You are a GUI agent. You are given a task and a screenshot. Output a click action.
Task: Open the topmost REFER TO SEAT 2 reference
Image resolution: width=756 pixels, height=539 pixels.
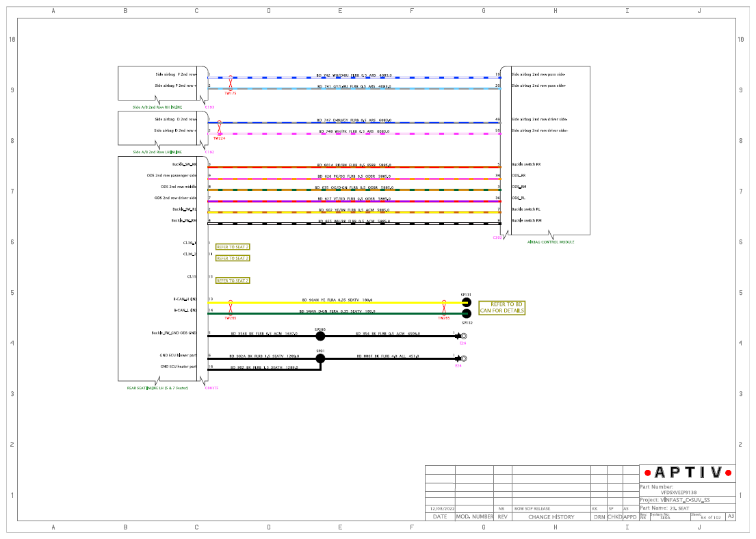click(233, 247)
